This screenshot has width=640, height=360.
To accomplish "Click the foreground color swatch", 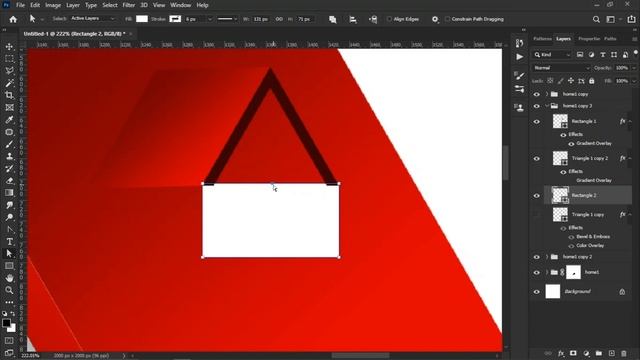I will (6, 323).
